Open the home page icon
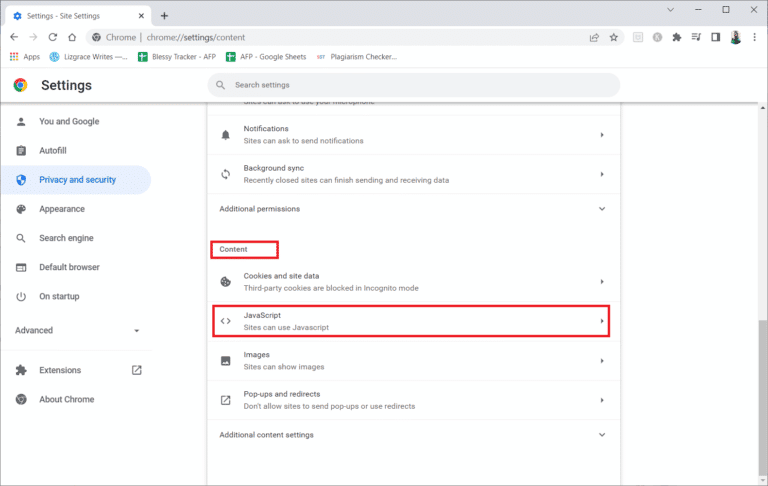 tap(72, 37)
